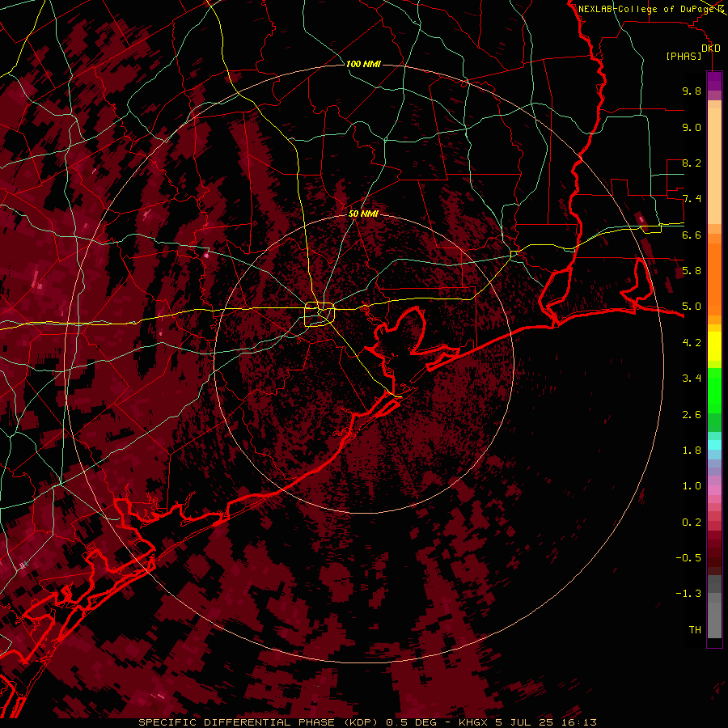Image resolution: width=728 pixels, height=728 pixels.
Task: Select the 7.4 value on color scale
Action: tap(692, 199)
